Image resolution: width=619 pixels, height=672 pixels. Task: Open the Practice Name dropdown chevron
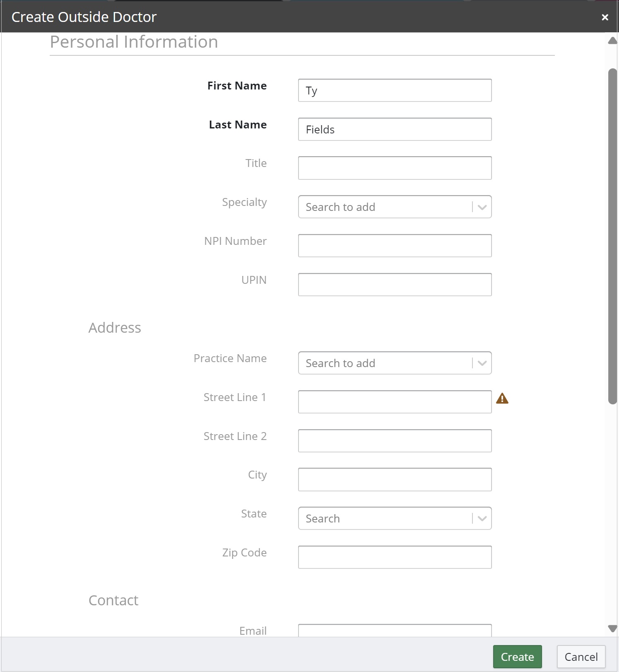click(x=482, y=363)
